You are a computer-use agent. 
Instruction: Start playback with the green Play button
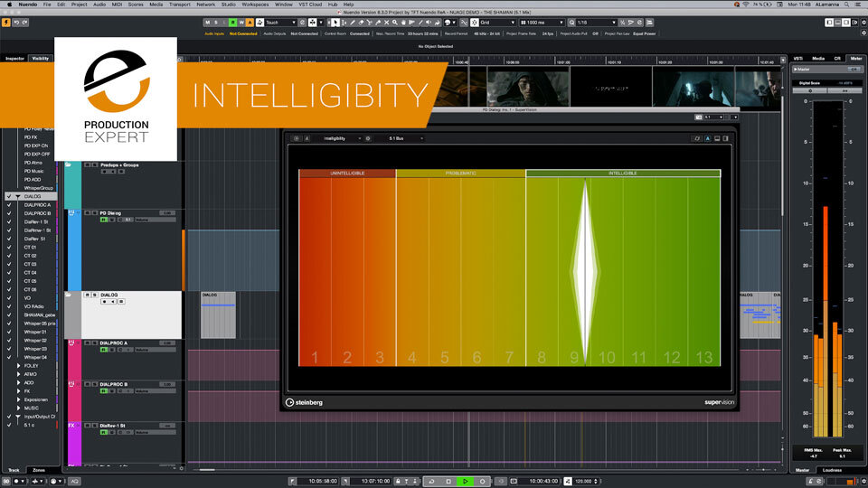[465, 481]
